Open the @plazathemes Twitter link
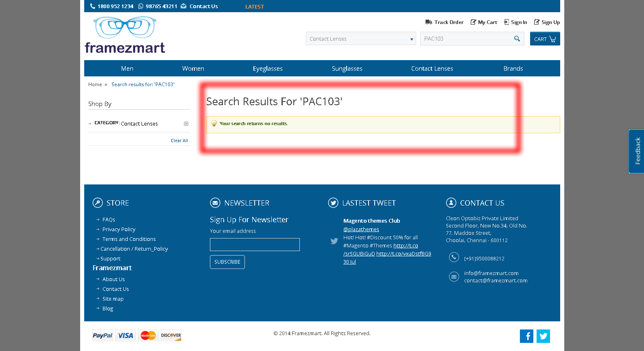Viewport: 644px width, 351px height. point(361,230)
